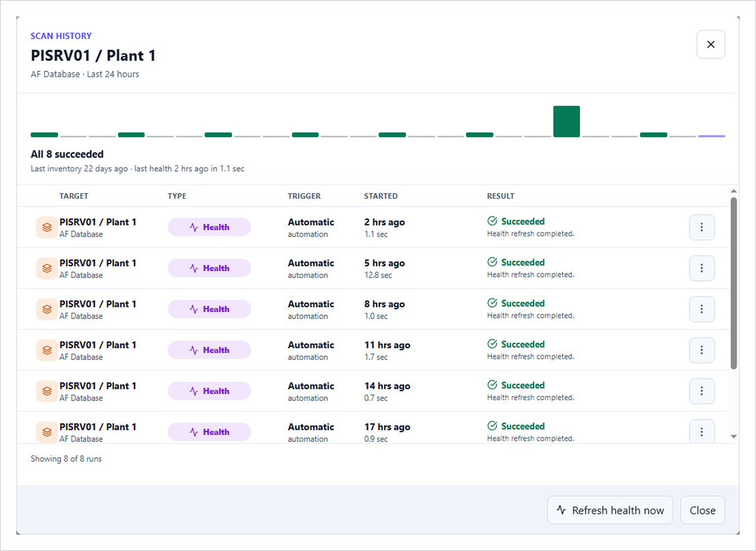The height and width of the screenshot is (551, 756).
Task: Click RESULT column header
Action: pos(500,196)
